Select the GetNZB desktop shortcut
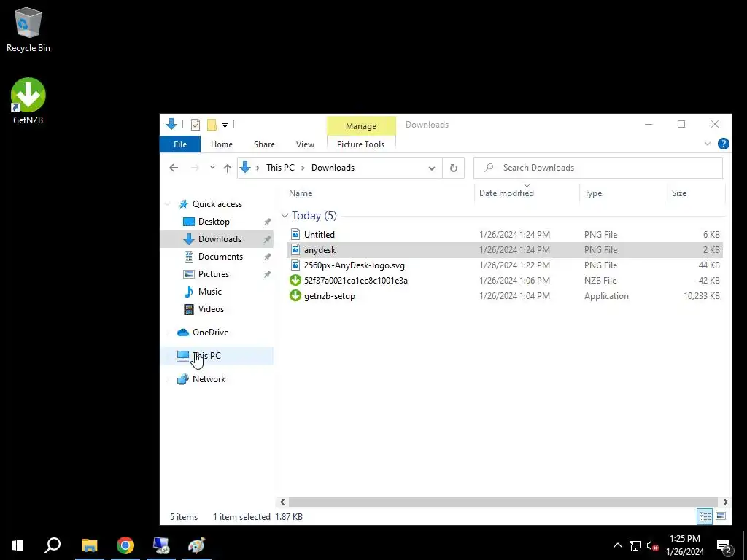The height and width of the screenshot is (560, 747). 28,101
